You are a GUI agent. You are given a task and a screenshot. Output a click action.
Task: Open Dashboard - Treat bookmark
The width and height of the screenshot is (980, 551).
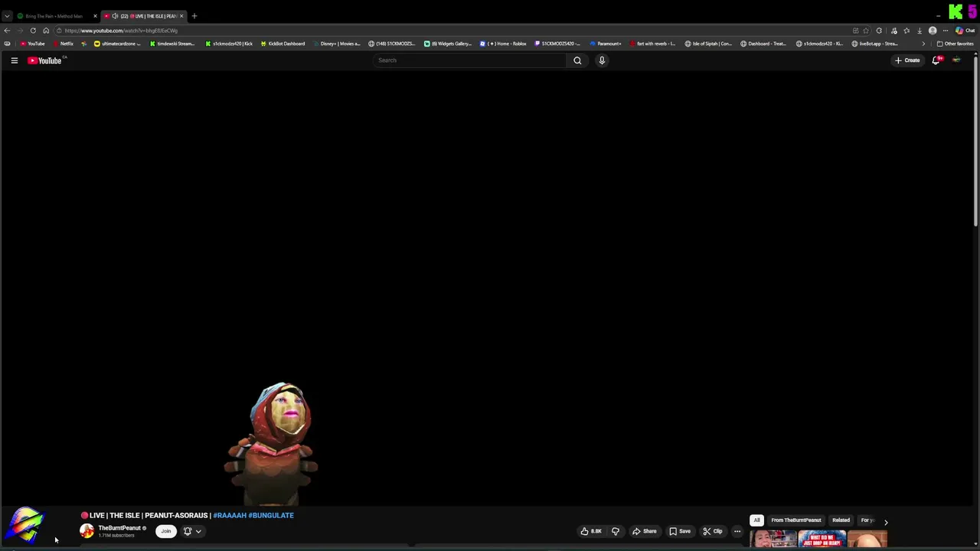click(x=763, y=44)
